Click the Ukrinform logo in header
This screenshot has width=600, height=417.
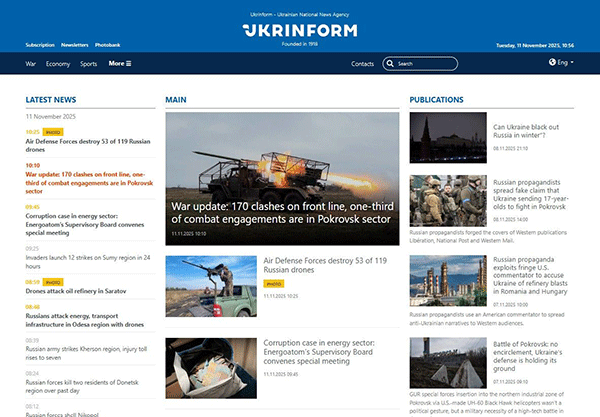(300, 31)
